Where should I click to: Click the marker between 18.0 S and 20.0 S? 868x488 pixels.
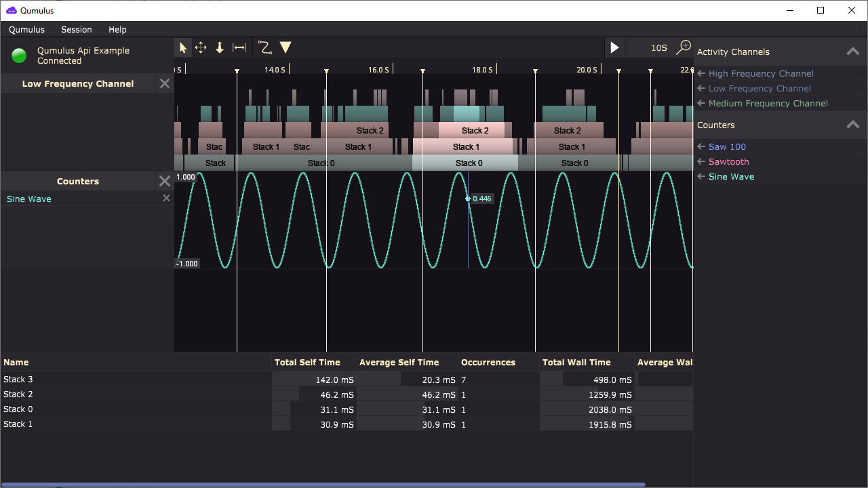tap(536, 71)
